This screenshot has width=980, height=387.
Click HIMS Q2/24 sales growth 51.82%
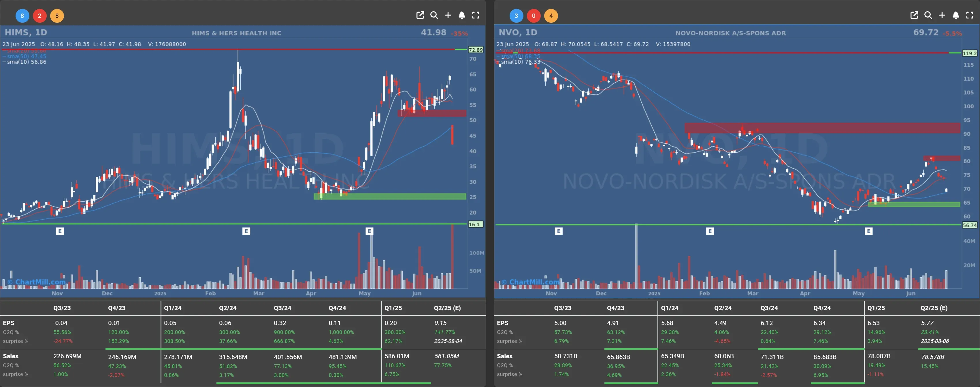[x=228, y=366]
